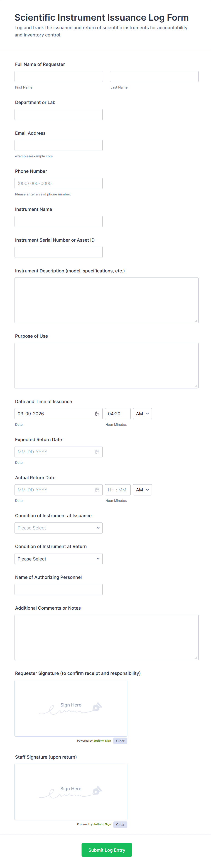Select the Instrument Serial Number field
Image resolution: width=211 pixels, height=868 pixels.
tap(58, 252)
